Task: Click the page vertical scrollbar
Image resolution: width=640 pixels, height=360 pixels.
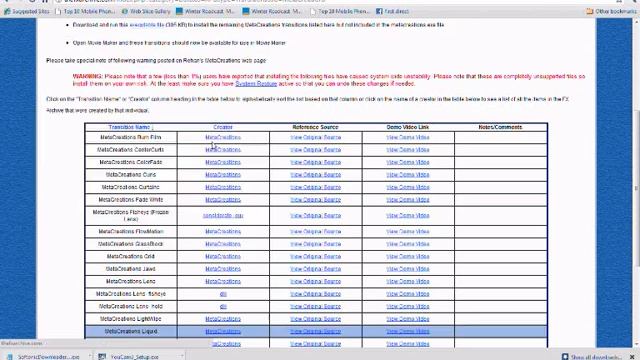Action: [x=636, y=188]
